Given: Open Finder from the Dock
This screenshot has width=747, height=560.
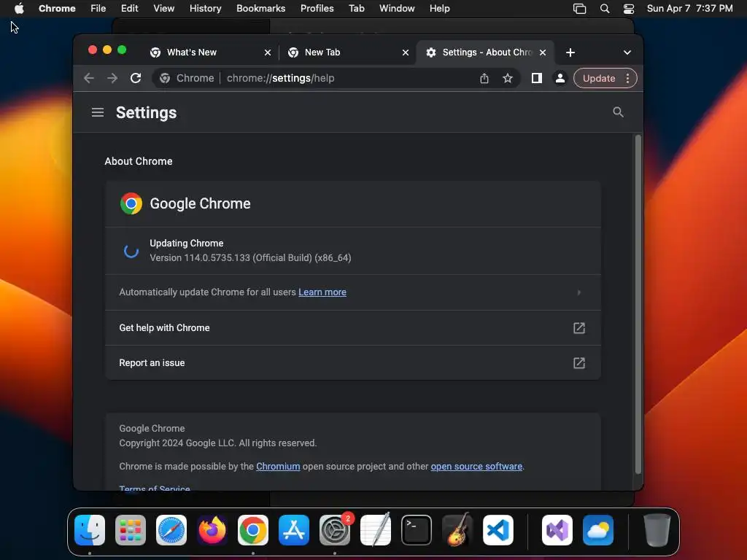Looking at the screenshot, I should (90, 530).
